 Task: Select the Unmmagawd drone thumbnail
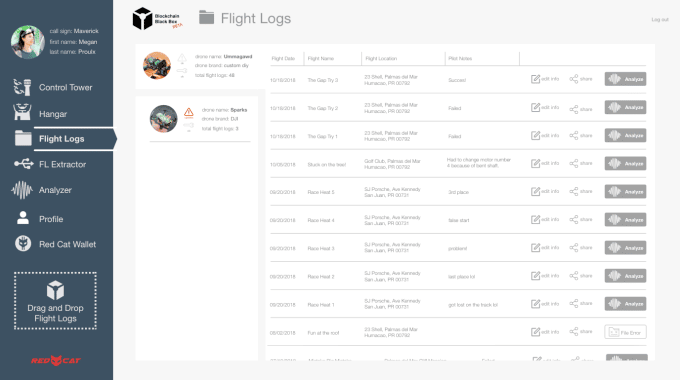157,66
